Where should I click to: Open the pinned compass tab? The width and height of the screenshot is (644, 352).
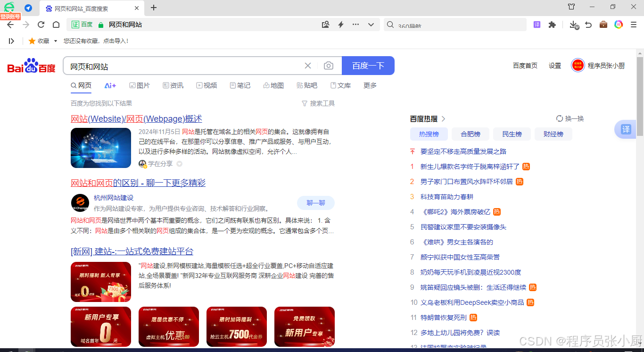pos(28,8)
